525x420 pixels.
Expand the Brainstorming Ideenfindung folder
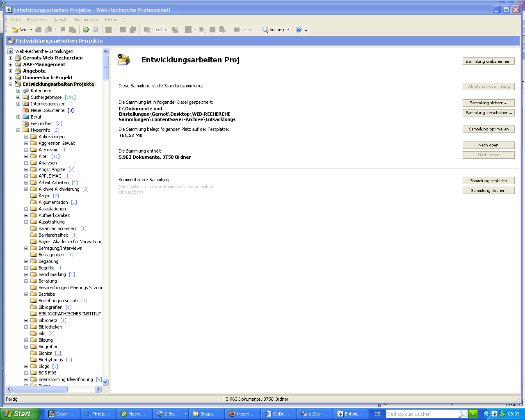(26, 379)
